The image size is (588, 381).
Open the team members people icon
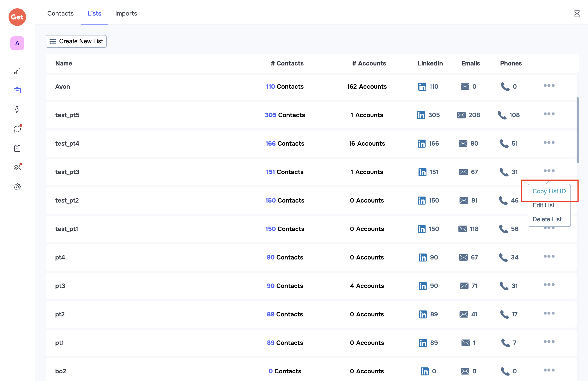coord(17,167)
